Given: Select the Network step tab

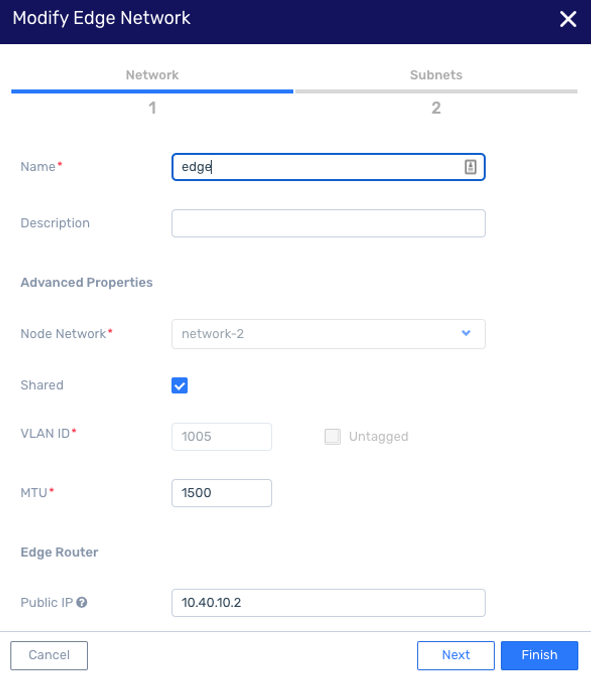Looking at the screenshot, I should pyautogui.click(x=152, y=75).
